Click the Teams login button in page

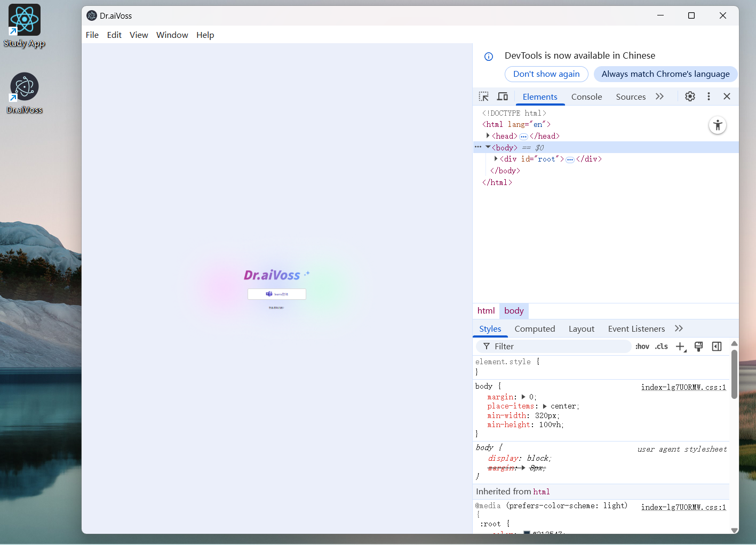pos(277,294)
